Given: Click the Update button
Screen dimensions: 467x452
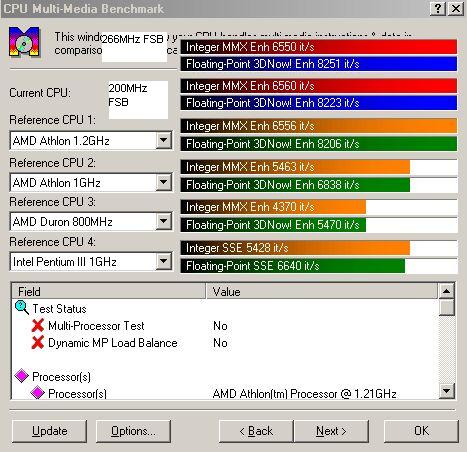Looking at the screenshot, I should coord(49,431).
